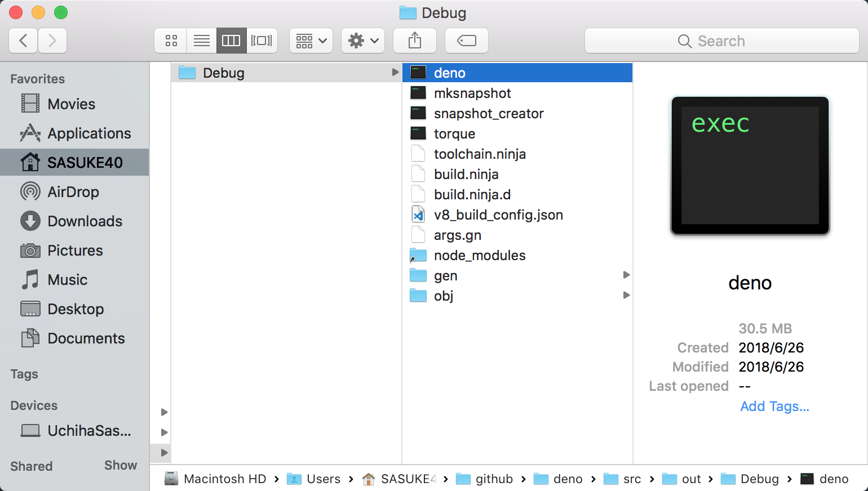Select the args.gn file

517,235
